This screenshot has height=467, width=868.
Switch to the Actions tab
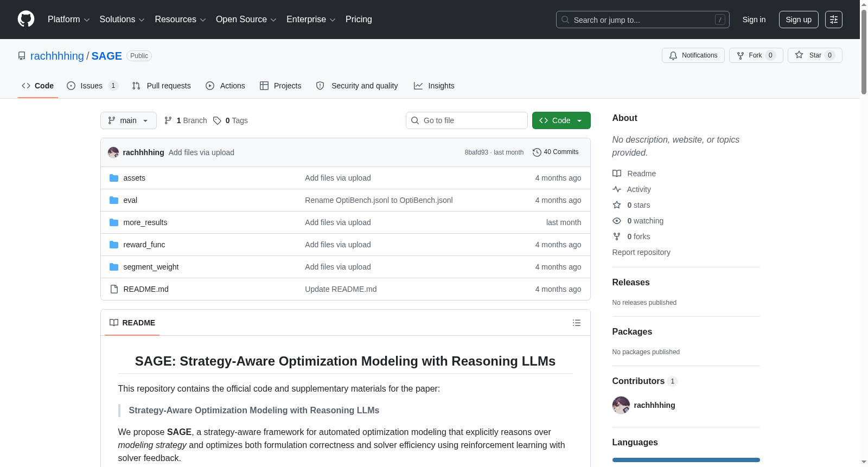225,86
